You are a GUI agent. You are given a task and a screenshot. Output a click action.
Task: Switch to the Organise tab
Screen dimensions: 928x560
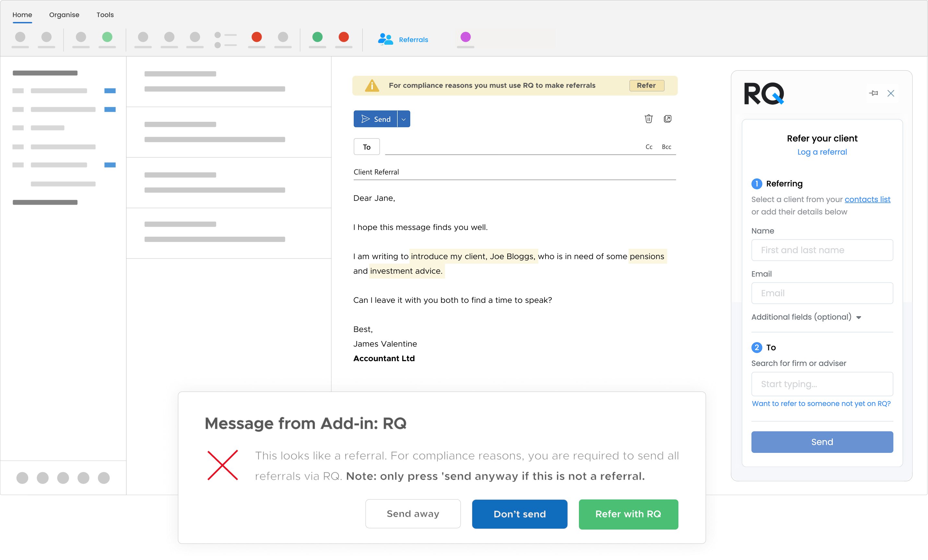[x=64, y=15]
